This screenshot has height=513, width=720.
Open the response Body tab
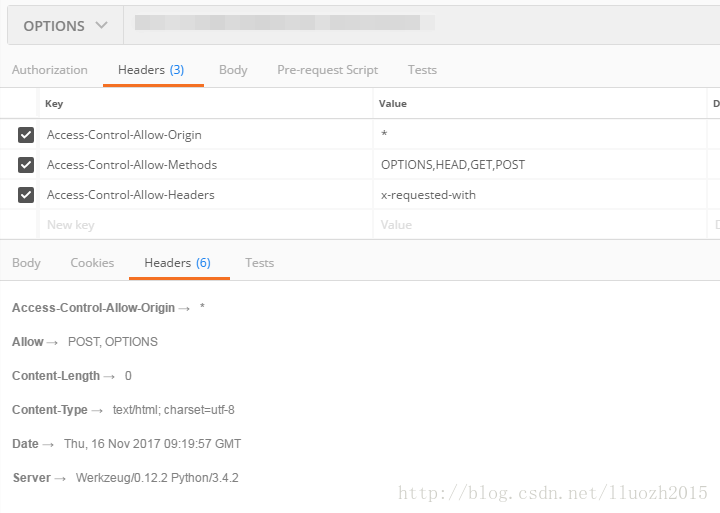(27, 263)
